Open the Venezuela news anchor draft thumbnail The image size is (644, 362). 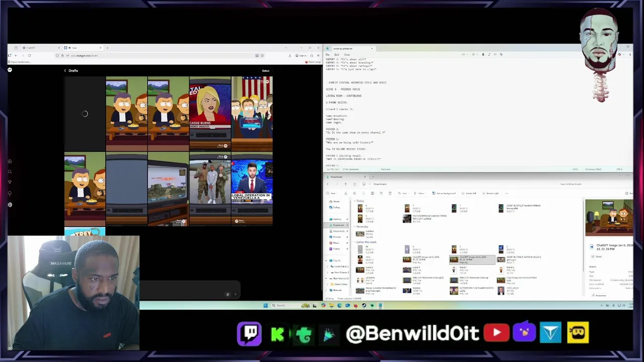point(252,189)
